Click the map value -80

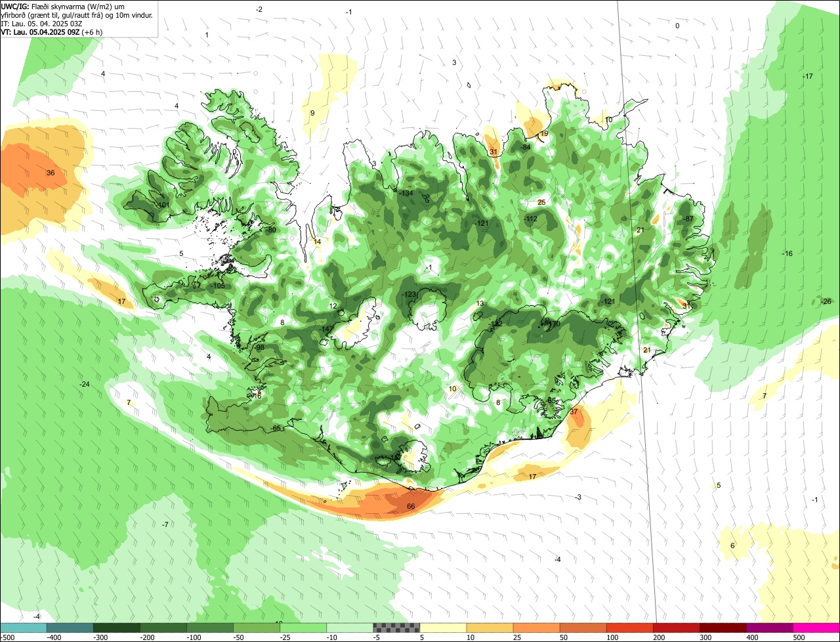pyautogui.click(x=271, y=230)
